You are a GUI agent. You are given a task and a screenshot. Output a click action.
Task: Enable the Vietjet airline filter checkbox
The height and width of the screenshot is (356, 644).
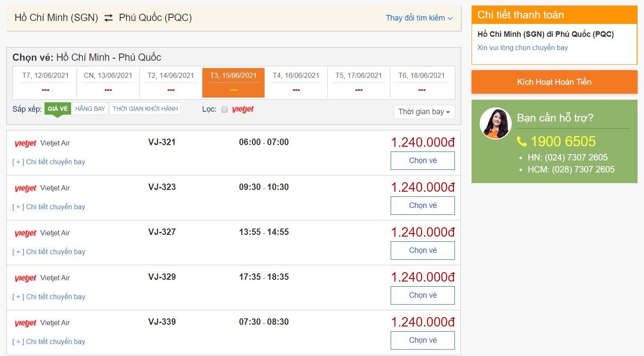[224, 110]
